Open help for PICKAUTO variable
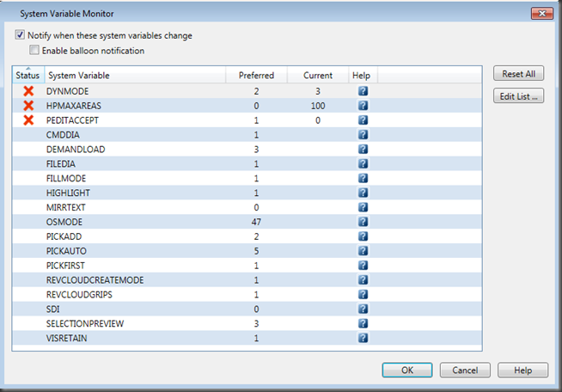This screenshot has width=562, height=392. pos(363,251)
